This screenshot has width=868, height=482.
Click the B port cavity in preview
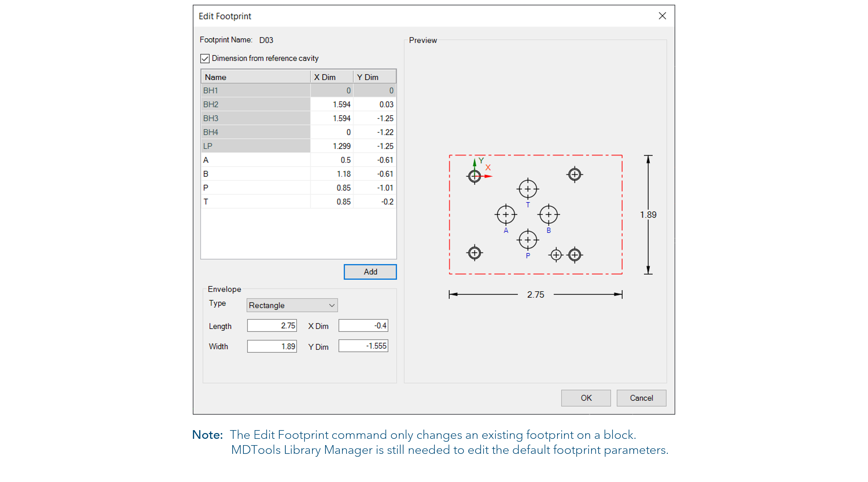click(549, 215)
